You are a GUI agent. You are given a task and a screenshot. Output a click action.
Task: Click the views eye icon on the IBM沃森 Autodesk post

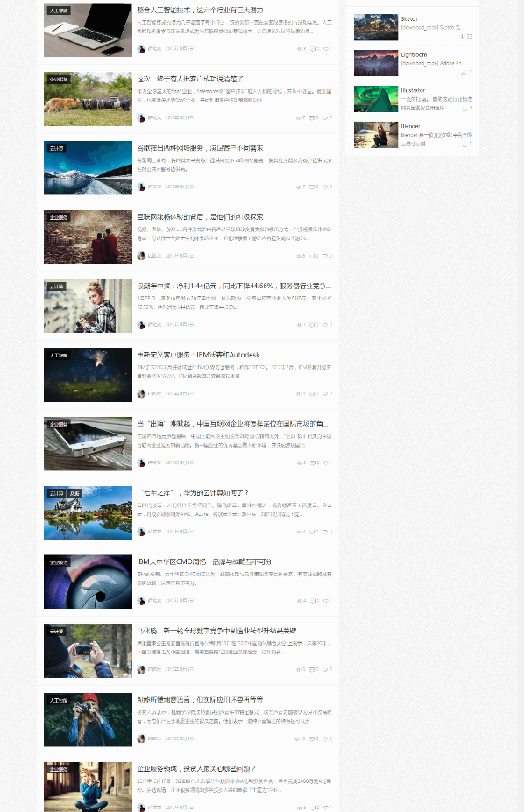pos(299,393)
